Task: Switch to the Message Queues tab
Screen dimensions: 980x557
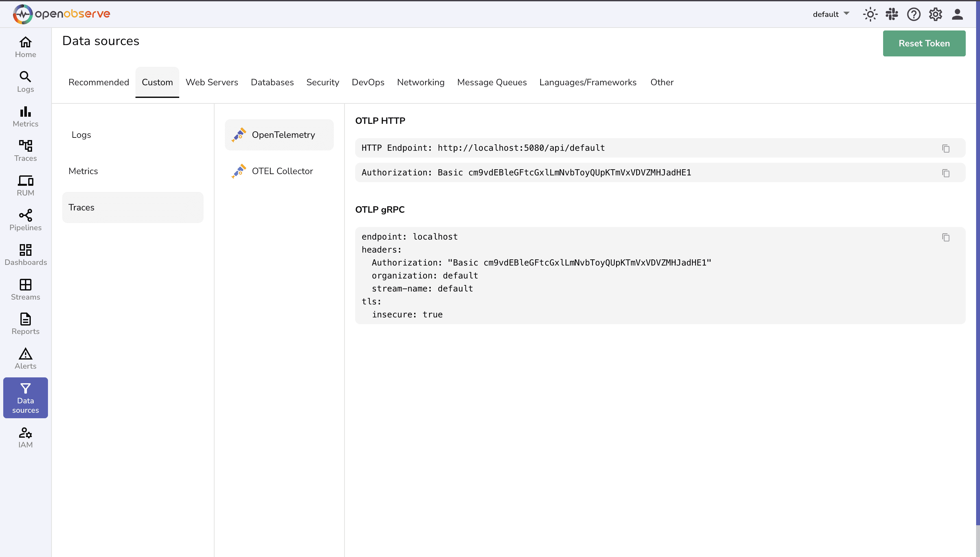Action: [492, 82]
